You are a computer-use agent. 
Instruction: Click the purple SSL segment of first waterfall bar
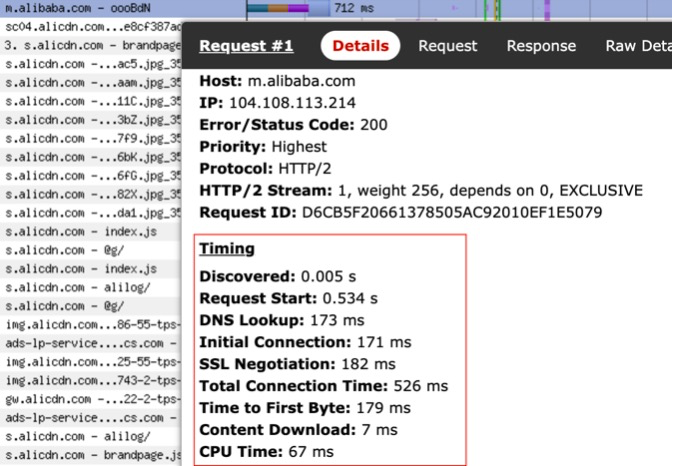click(298, 8)
